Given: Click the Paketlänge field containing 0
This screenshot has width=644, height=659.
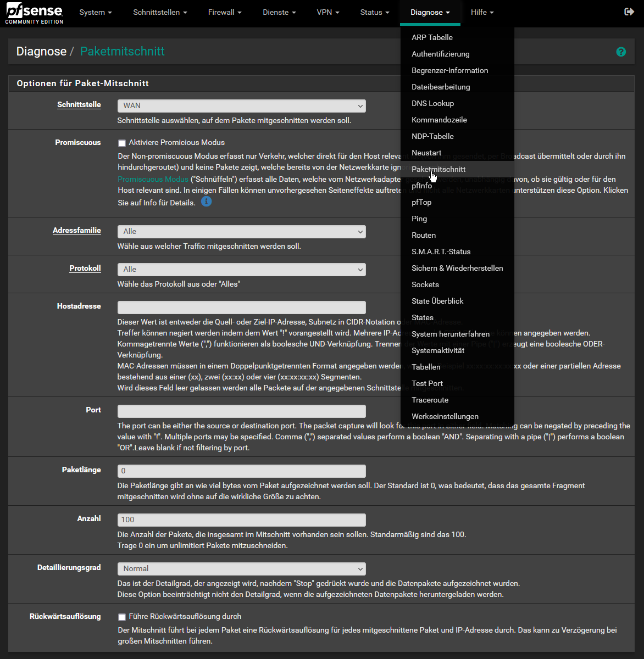Looking at the screenshot, I should [x=242, y=471].
